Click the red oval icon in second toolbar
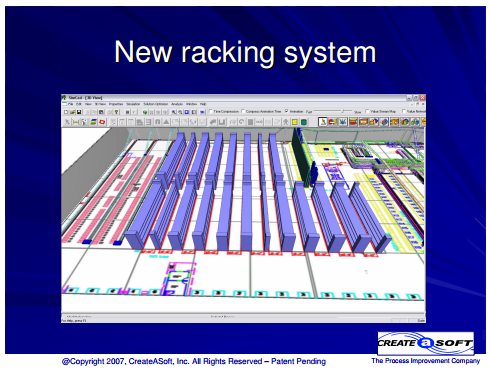Screen dimensions: 490x374 102,122
